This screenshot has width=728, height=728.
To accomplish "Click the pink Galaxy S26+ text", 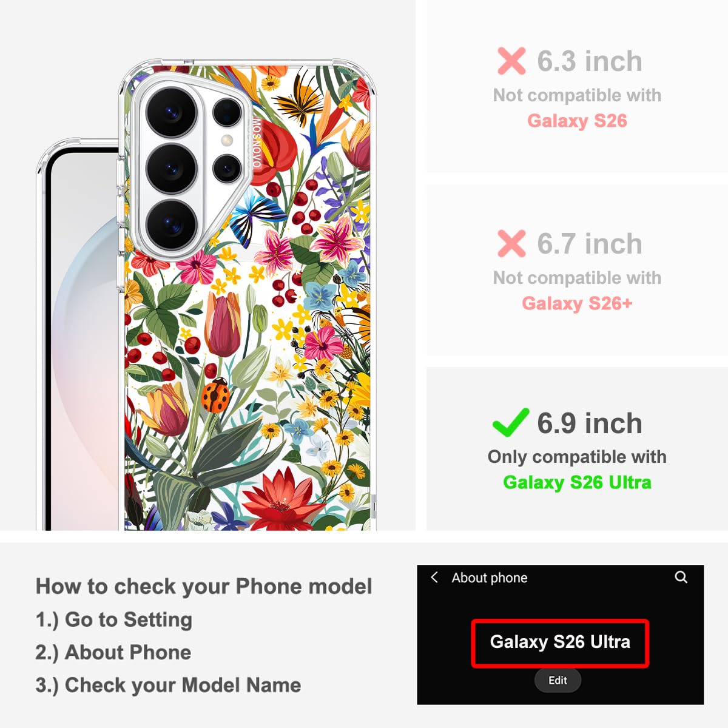I will click(x=577, y=303).
